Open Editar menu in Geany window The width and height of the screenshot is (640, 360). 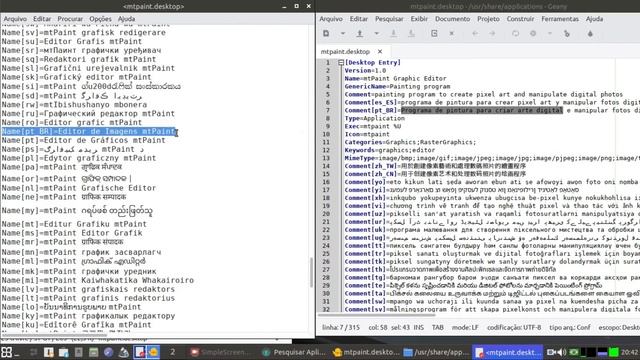click(359, 19)
